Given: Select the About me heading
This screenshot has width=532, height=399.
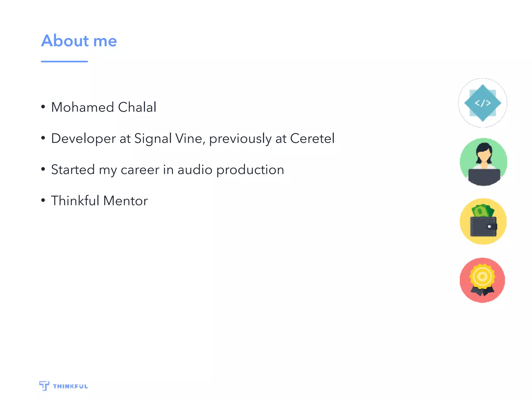Looking at the screenshot, I should (x=79, y=41).
